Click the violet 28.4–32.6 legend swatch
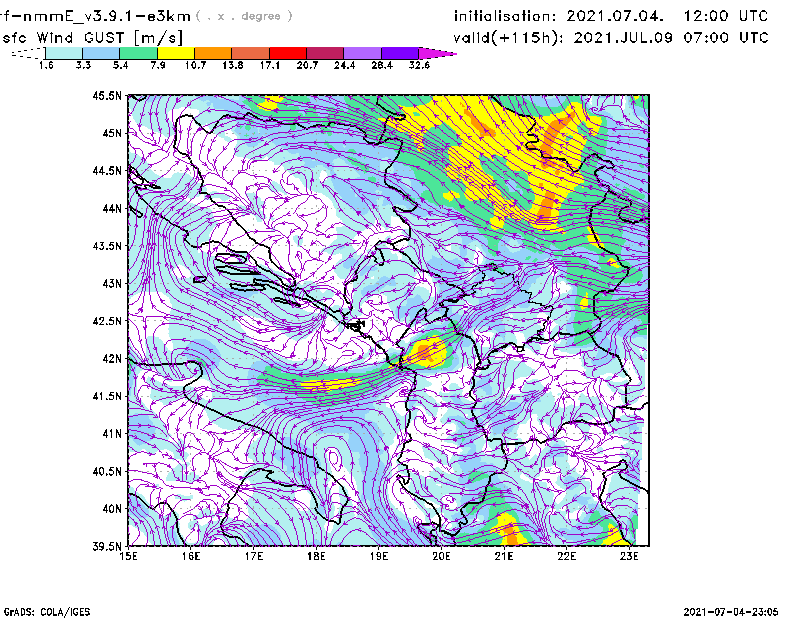The image size is (800, 618). [x=400, y=53]
